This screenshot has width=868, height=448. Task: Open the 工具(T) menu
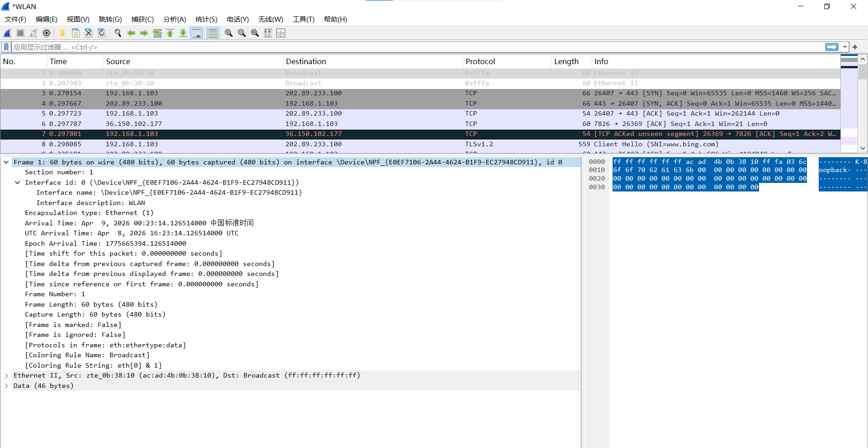tap(303, 19)
